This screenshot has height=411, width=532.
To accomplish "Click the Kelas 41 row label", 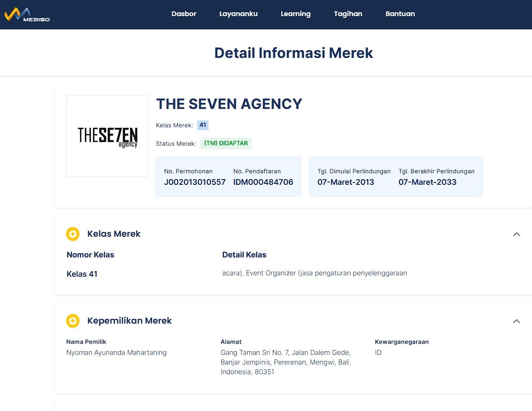I will click(82, 274).
